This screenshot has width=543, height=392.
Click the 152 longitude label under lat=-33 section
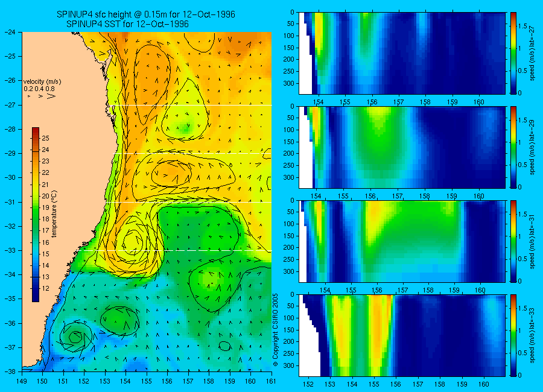[x=308, y=384]
